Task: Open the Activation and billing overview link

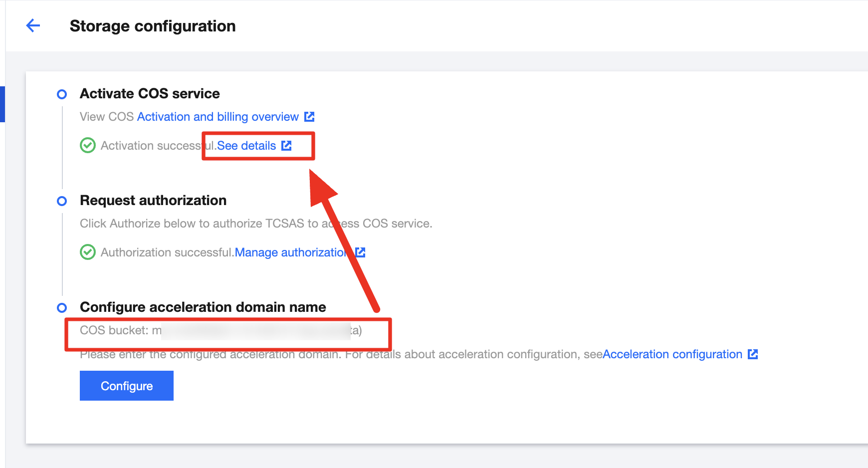Action: click(x=217, y=117)
